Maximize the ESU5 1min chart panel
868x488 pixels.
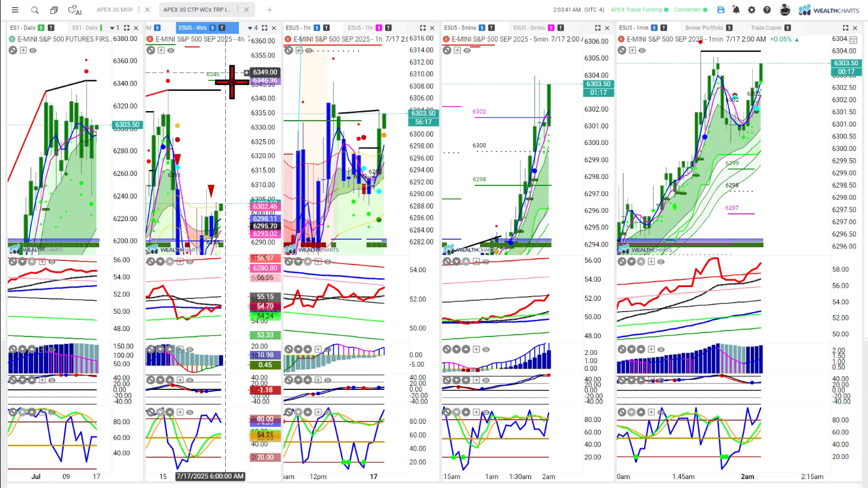click(x=845, y=28)
